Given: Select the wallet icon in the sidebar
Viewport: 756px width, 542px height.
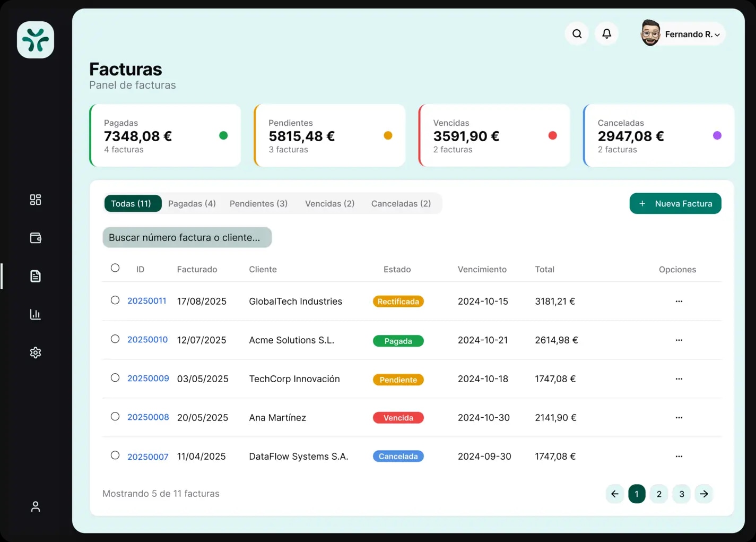Looking at the screenshot, I should pos(36,238).
